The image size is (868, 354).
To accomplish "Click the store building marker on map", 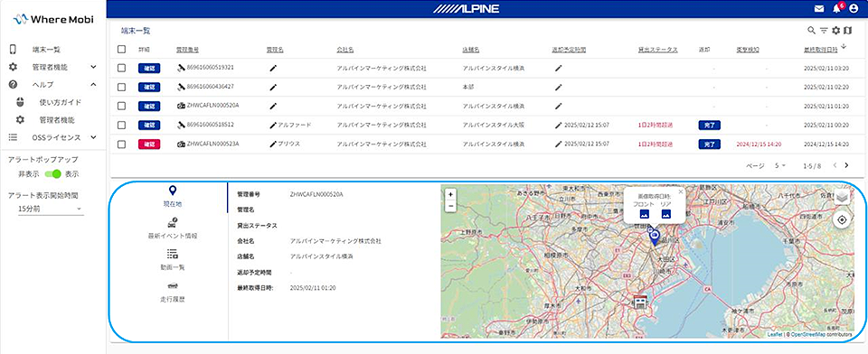I will click(639, 302).
